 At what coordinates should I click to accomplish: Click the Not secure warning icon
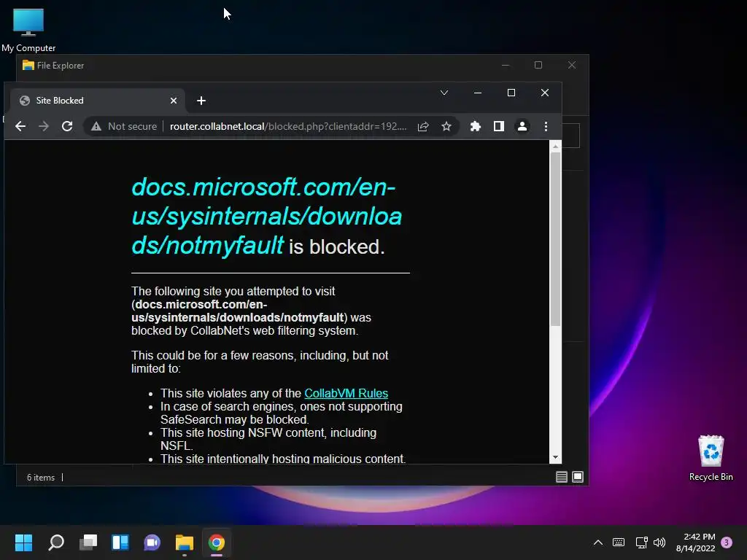[96, 126]
